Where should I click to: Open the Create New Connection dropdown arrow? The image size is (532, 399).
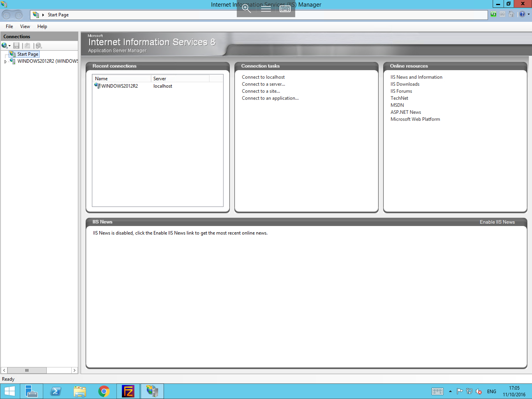pyautogui.click(x=10, y=46)
